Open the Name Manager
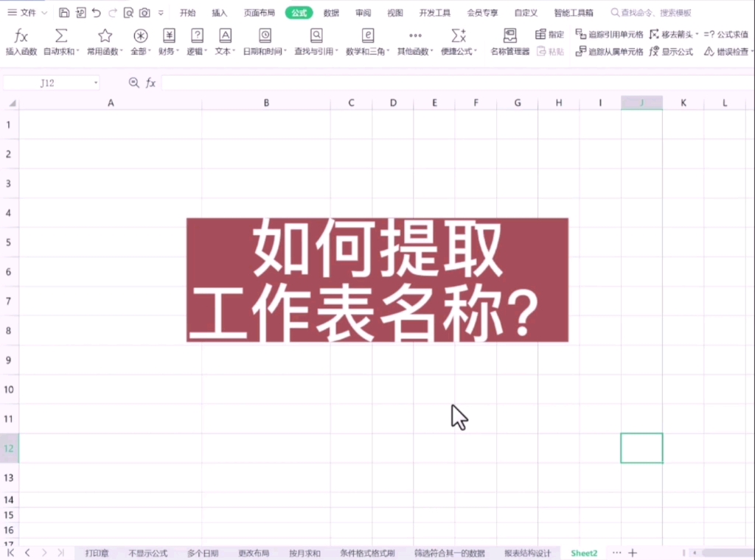This screenshot has height=560, width=755. (509, 41)
